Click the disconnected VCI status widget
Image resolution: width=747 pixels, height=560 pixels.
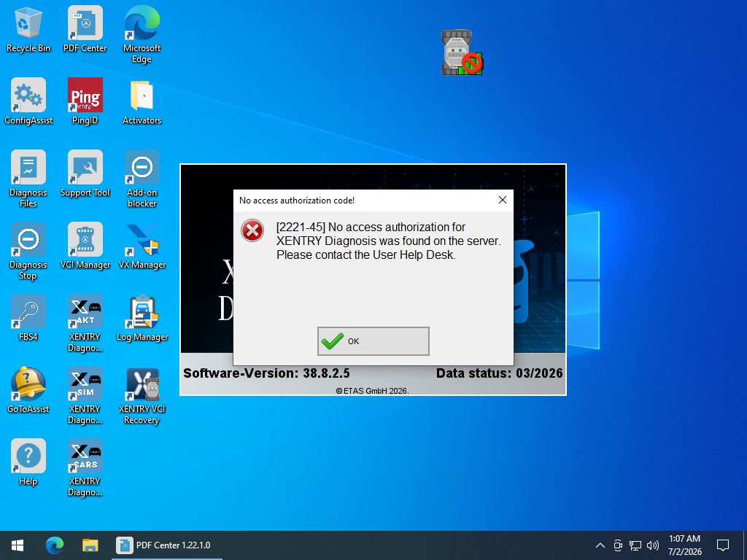pyautogui.click(x=462, y=52)
